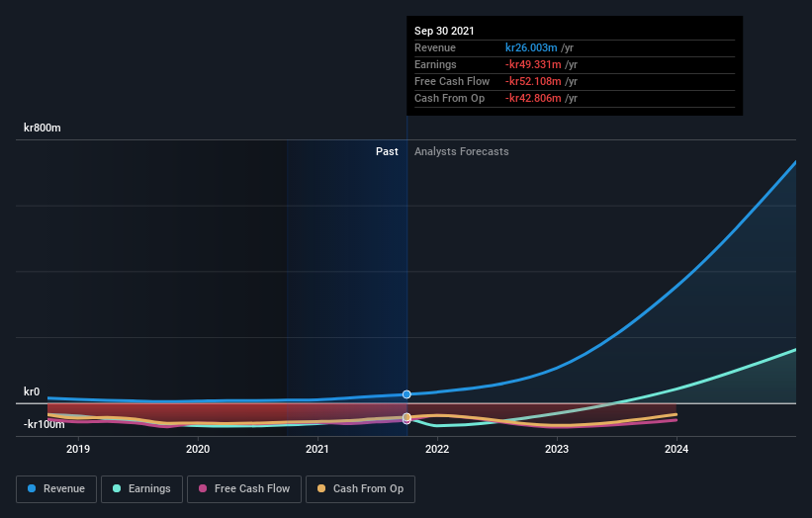Click the kr800m y-axis label
Screen dimensions: 812x518
42,128
